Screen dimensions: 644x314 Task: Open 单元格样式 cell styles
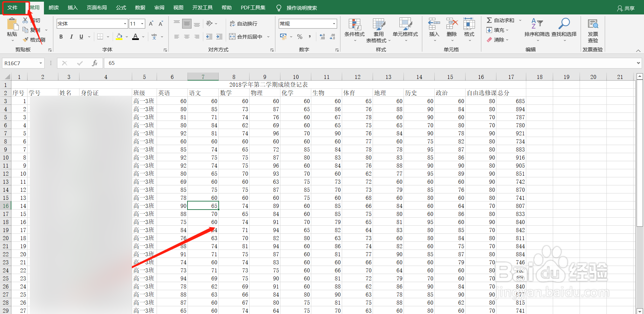[x=406, y=30]
